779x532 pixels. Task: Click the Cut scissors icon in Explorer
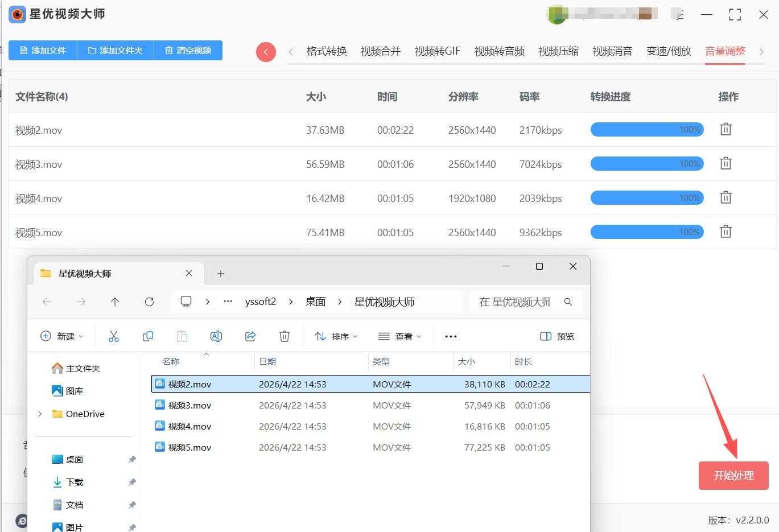click(x=114, y=336)
